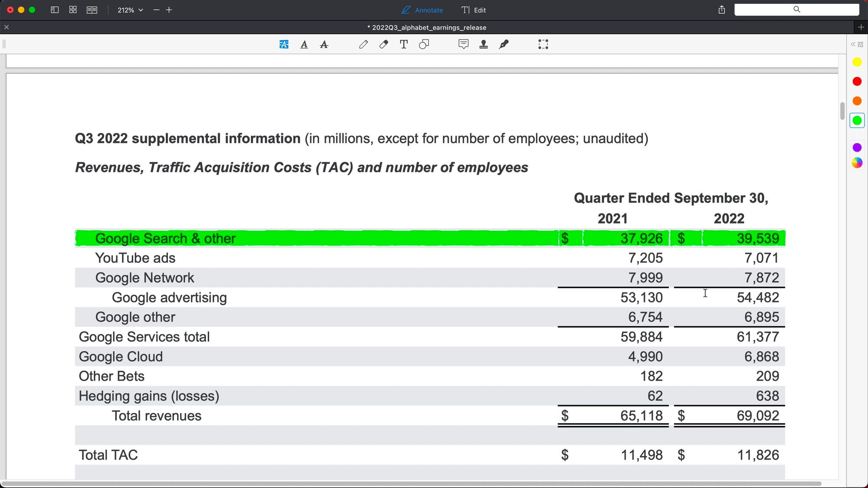Add a note comment annotation

464,44
